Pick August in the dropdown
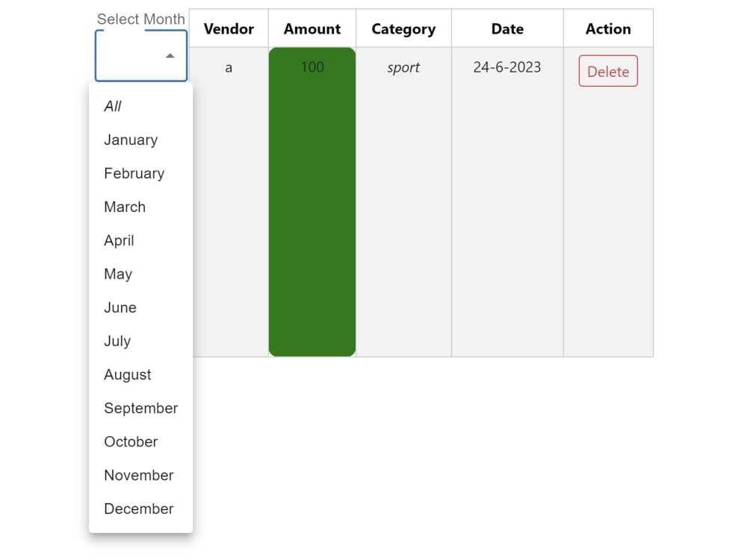Screen dimensions: 747x560 127,375
